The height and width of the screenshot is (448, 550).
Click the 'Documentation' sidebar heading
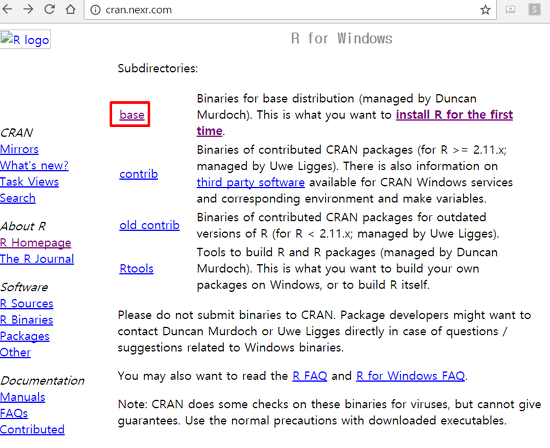pos(42,381)
